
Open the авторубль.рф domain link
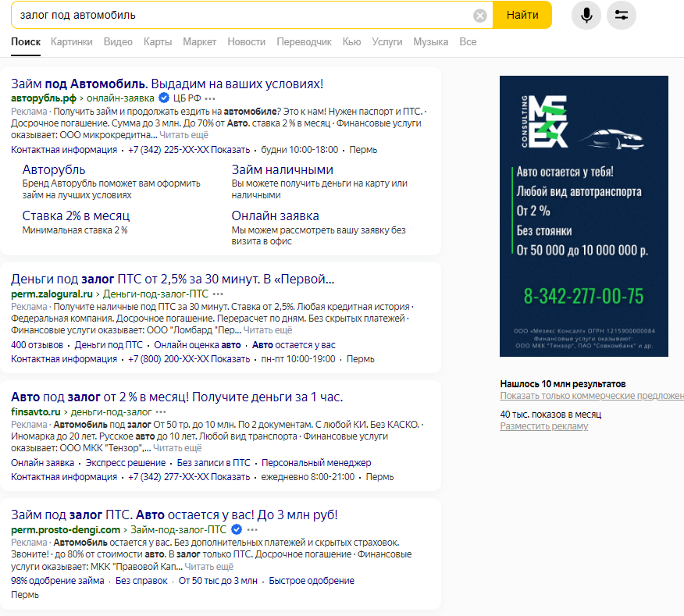pos(44,98)
